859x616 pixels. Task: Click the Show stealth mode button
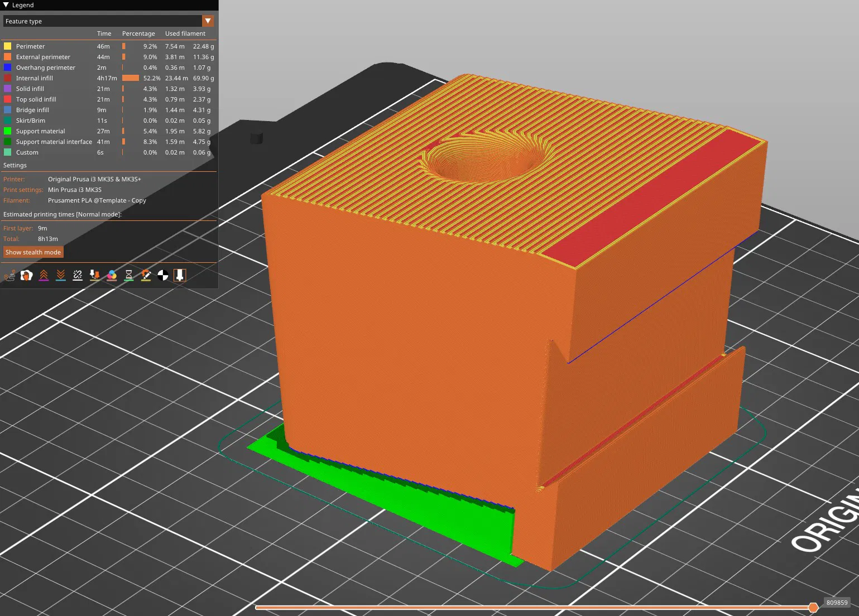point(33,252)
